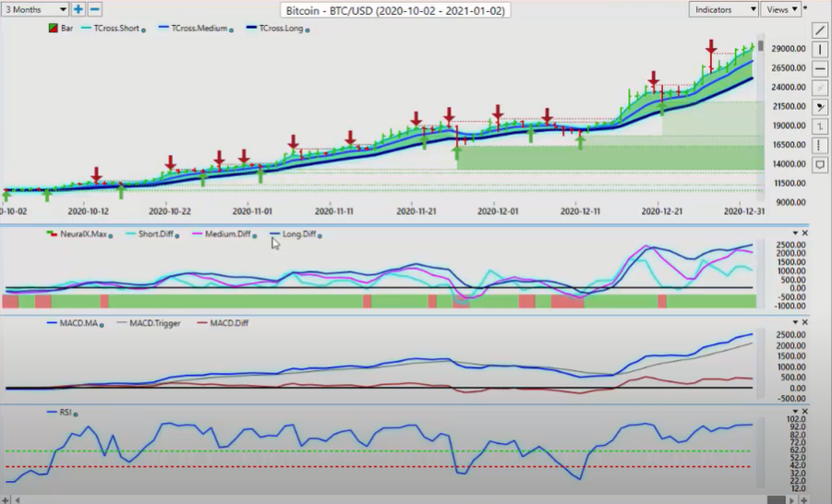Click the settings dot beside MACD.MA
The height and width of the screenshot is (504, 832).
pyautogui.click(x=102, y=325)
